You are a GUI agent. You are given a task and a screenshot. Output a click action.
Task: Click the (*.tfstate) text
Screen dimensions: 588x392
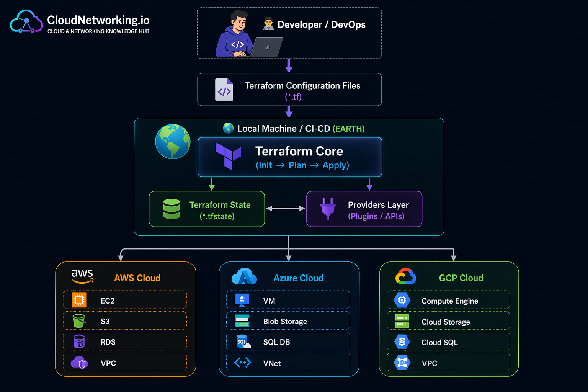pyautogui.click(x=217, y=216)
